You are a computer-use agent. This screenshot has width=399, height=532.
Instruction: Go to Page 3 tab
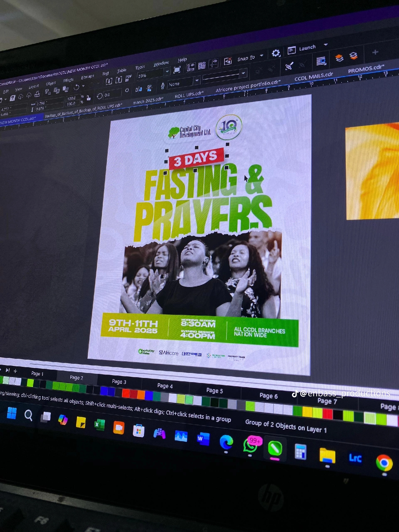click(x=119, y=382)
